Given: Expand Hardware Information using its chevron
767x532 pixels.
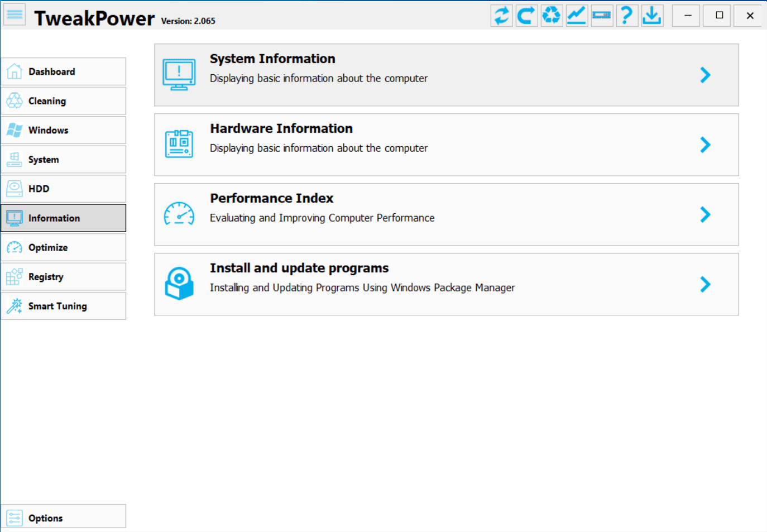Looking at the screenshot, I should pos(706,145).
